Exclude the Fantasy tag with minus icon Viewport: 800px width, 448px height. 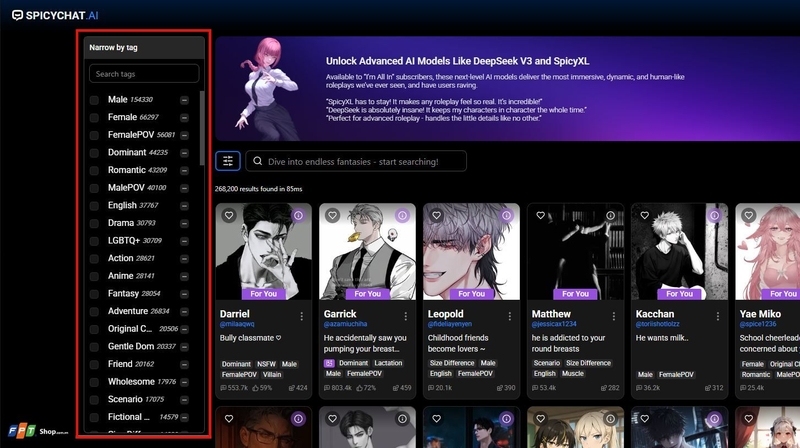pyautogui.click(x=184, y=294)
